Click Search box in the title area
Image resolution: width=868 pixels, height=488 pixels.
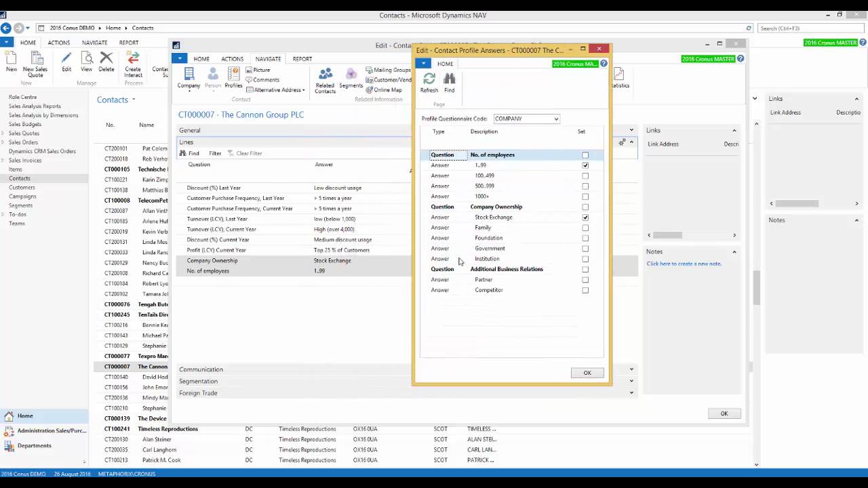pyautogui.click(x=811, y=28)
